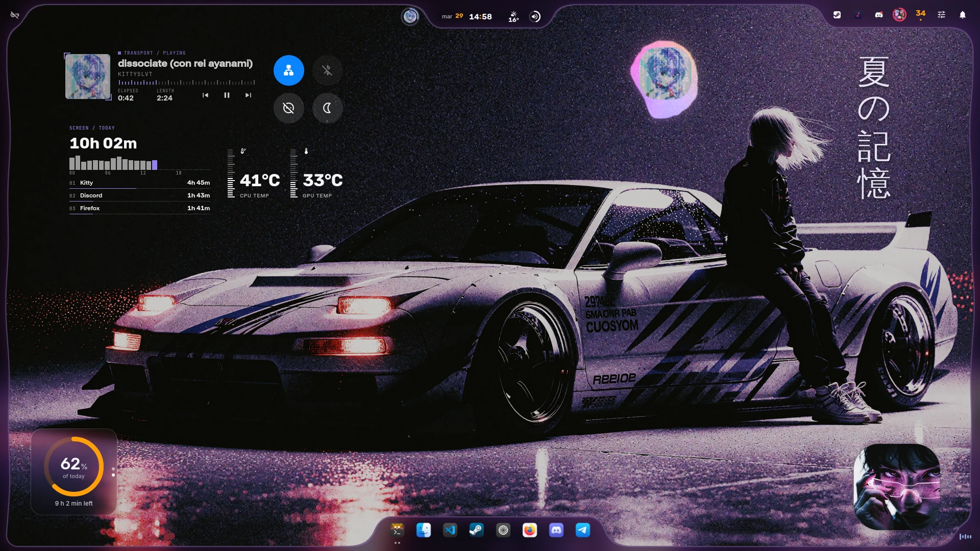The image size is (980, 551).
Task: Open the notifications bell
Action: click(963, 15)
